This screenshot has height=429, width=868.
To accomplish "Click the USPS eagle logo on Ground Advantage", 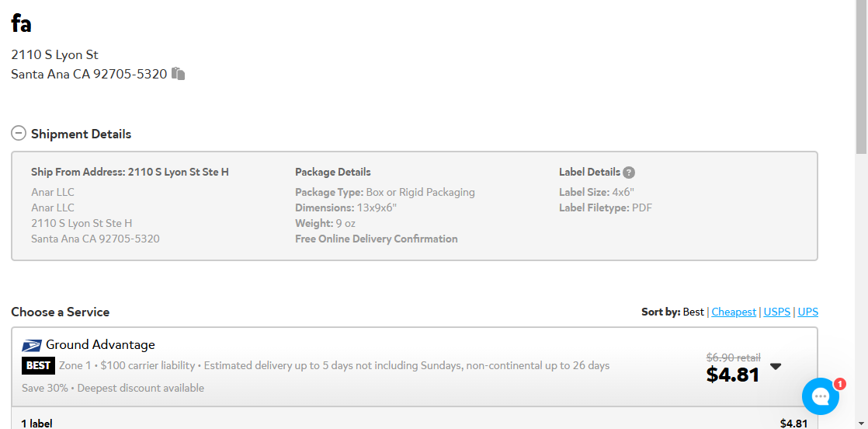I will [32, 345].
